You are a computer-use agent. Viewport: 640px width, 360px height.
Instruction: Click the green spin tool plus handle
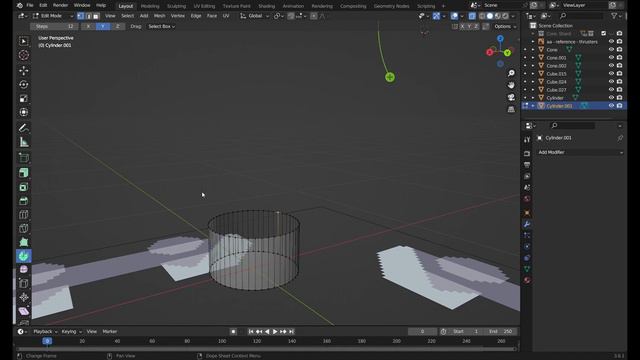pos(390,77)
